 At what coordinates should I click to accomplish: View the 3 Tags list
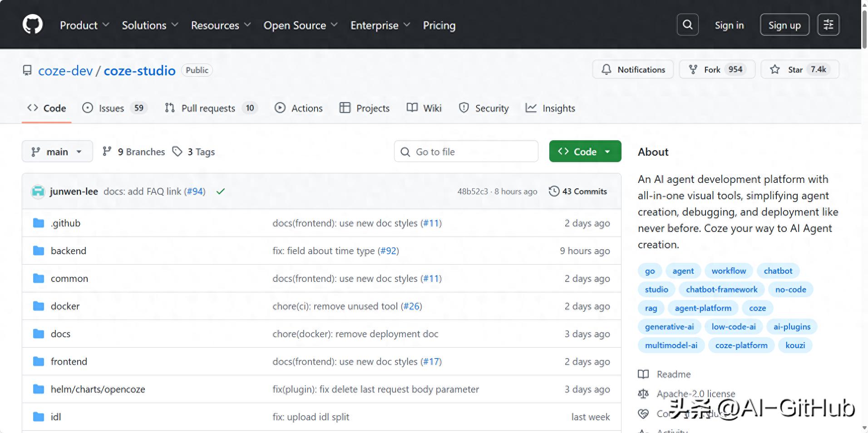(194, 152)
